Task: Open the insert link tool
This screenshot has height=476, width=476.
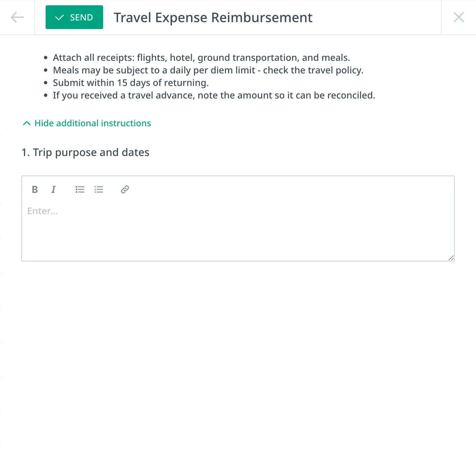Action: pyautogui.click(x=125, y=189)
